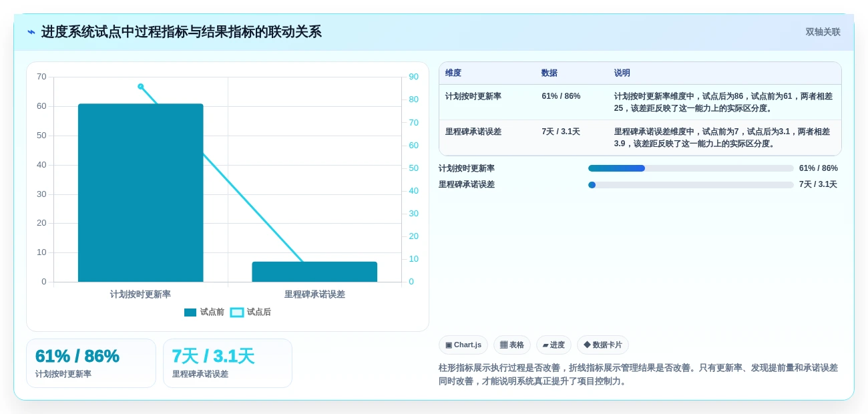Click the 90 tick on the right axis
Image resolution: width=868 pixels, height=414 pixels.
click(414, 77)
